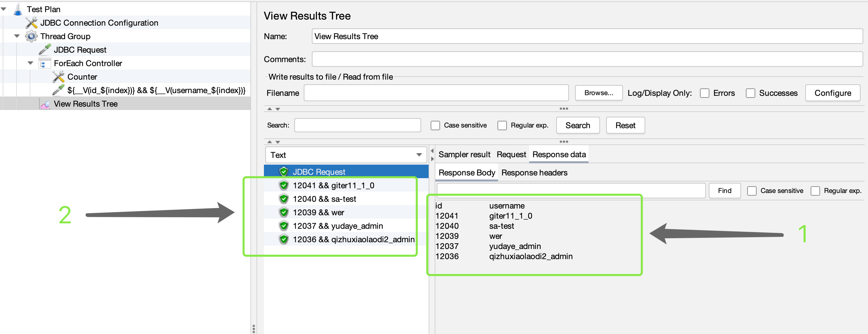Select the Counter element in the tree
Image resolution: width=868 pixels, height=334 pixels.
pos(82,77)
